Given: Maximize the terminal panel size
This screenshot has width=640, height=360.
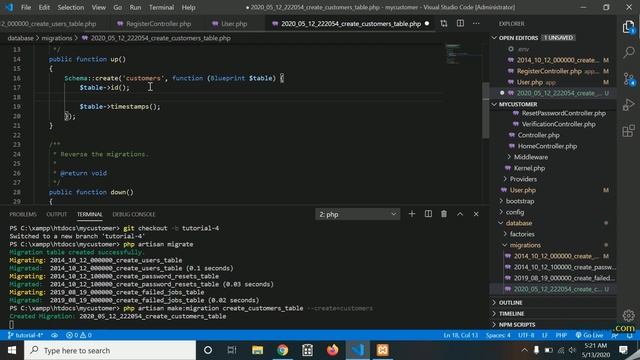Looking at the screenshot, I should pos(460,214).
